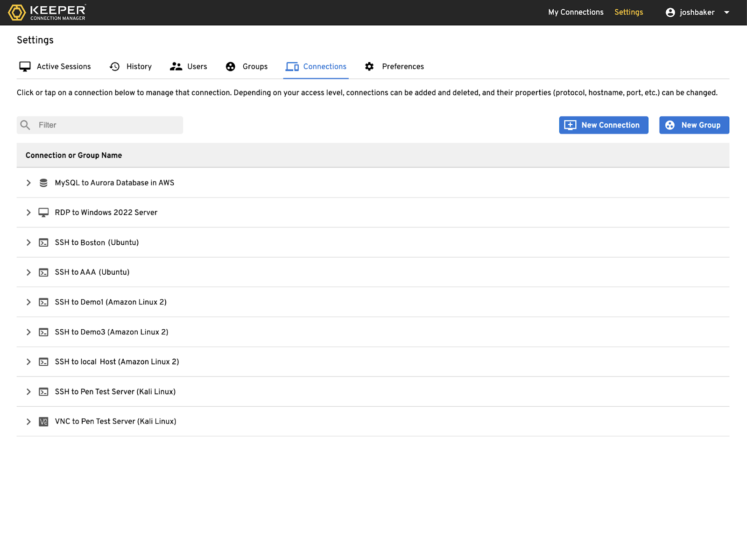Open My Connections in top navigation
Image resolution: width=747 pixels, height=560 pixels.
(x=576, y=12)
